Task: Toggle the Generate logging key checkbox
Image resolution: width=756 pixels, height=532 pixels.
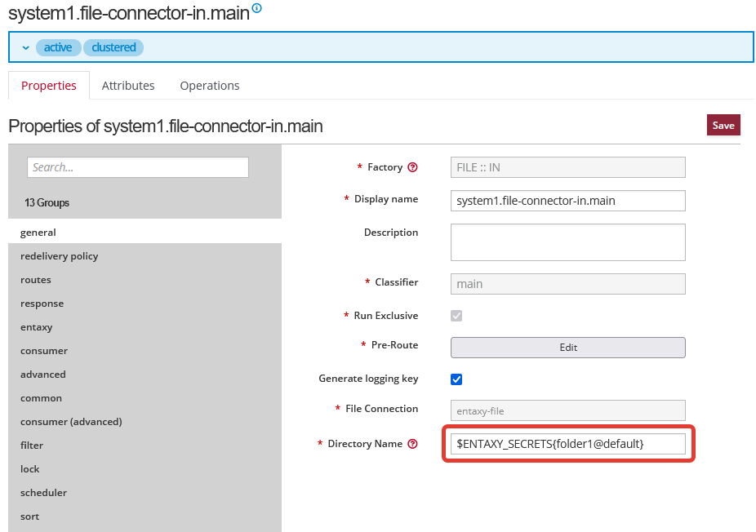Action: point(456,379)
